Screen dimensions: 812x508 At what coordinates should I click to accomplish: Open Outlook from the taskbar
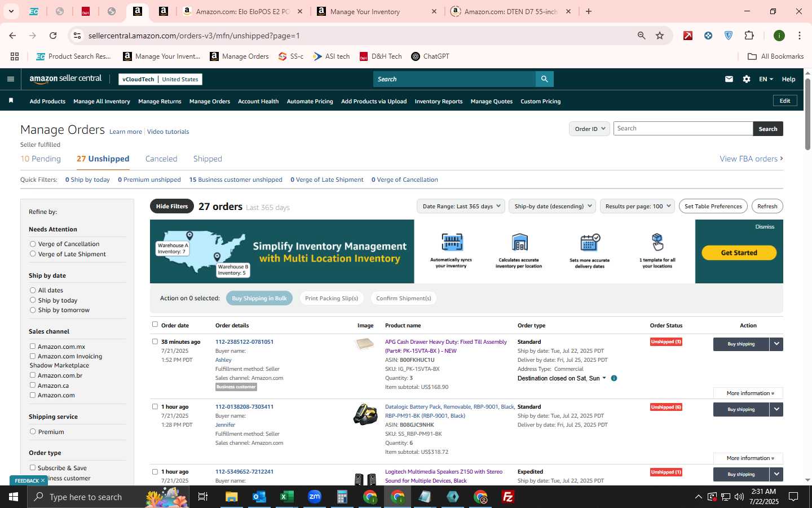(259, 497)
